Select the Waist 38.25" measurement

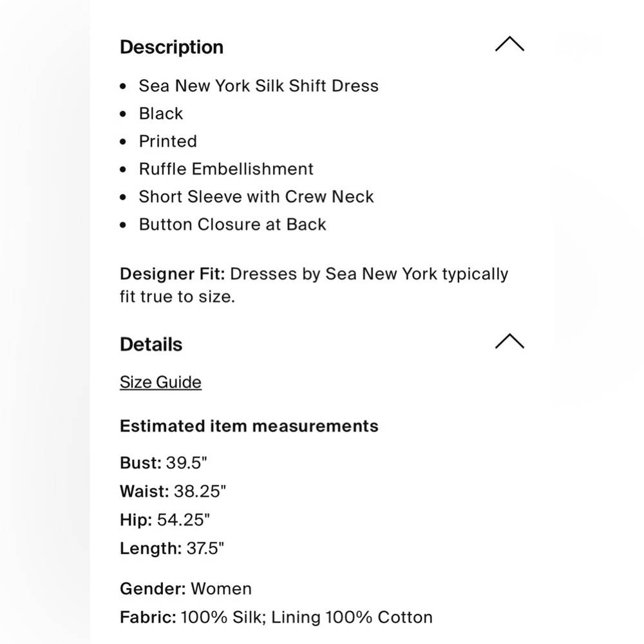tap(173, 491)
